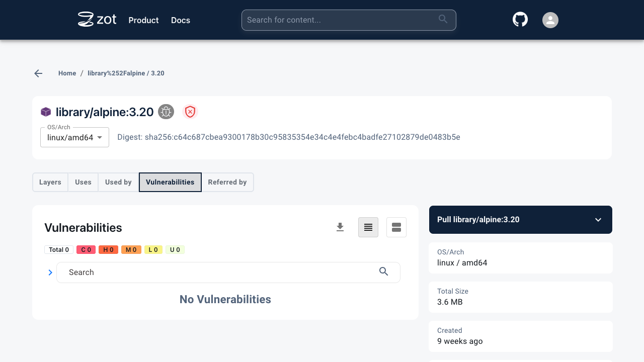644x362 pixels.
Task: Focus the Search for content field
Action: pos(349,20)
